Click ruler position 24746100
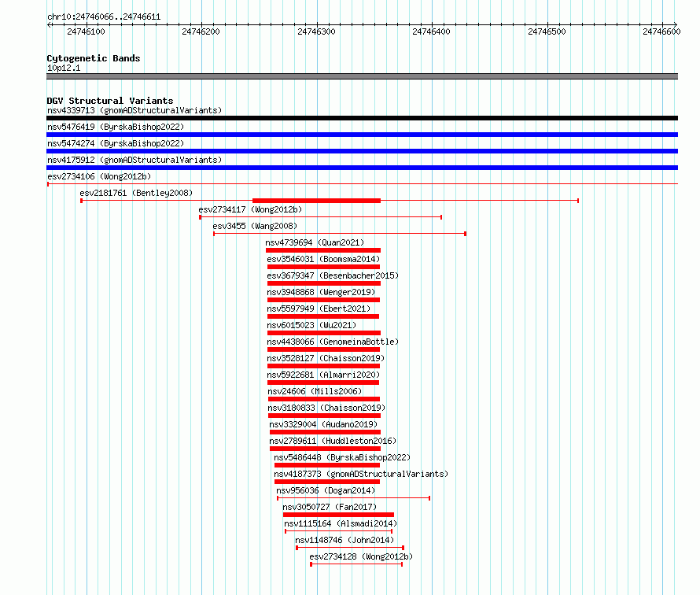This screenshot has width=700, height=595. tap(87, 31)
